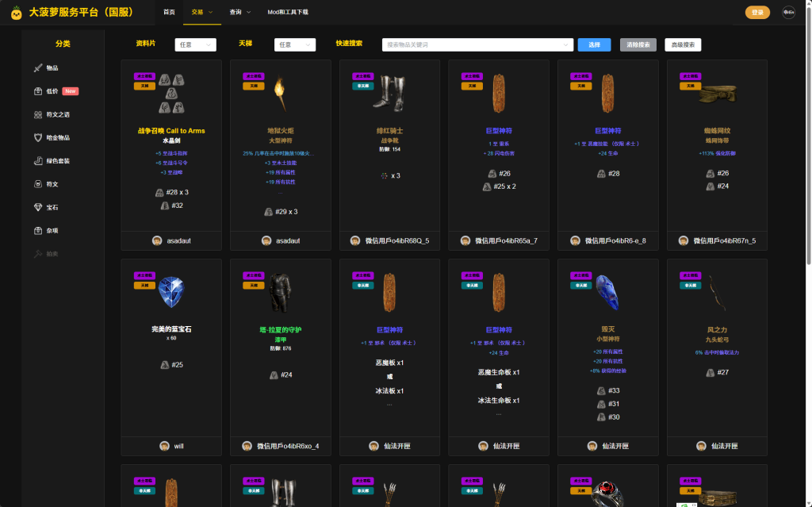Screen dimensions: 812x507
Task: Select the 绿色套装 boot icon
Action: pos(38,161)
